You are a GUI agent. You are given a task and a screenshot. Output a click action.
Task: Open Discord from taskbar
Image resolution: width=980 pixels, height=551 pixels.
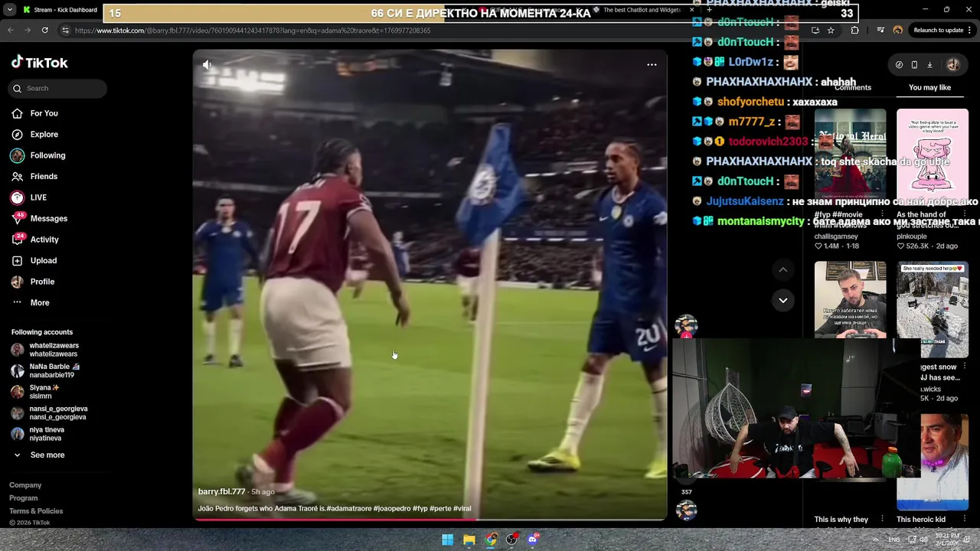534,540
